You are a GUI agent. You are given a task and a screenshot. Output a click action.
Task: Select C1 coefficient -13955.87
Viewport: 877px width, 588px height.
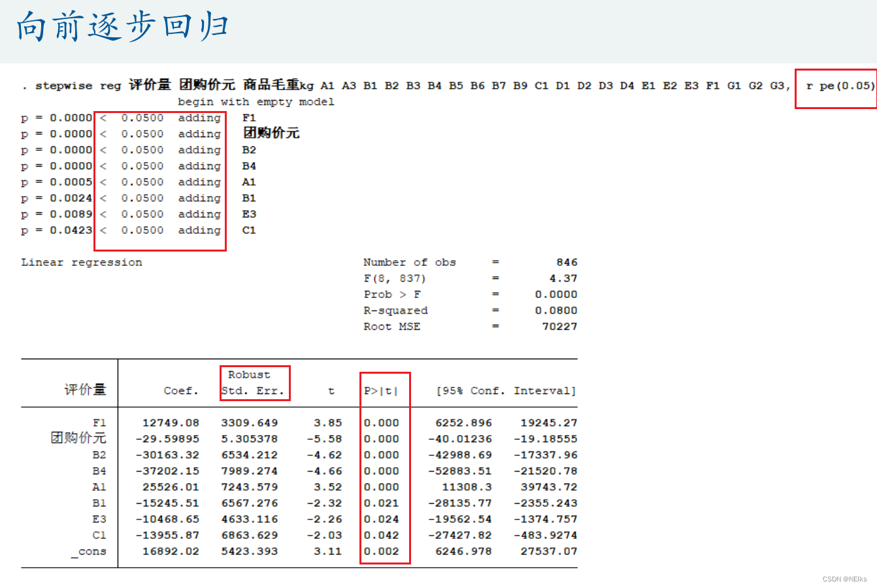[167, 536]
